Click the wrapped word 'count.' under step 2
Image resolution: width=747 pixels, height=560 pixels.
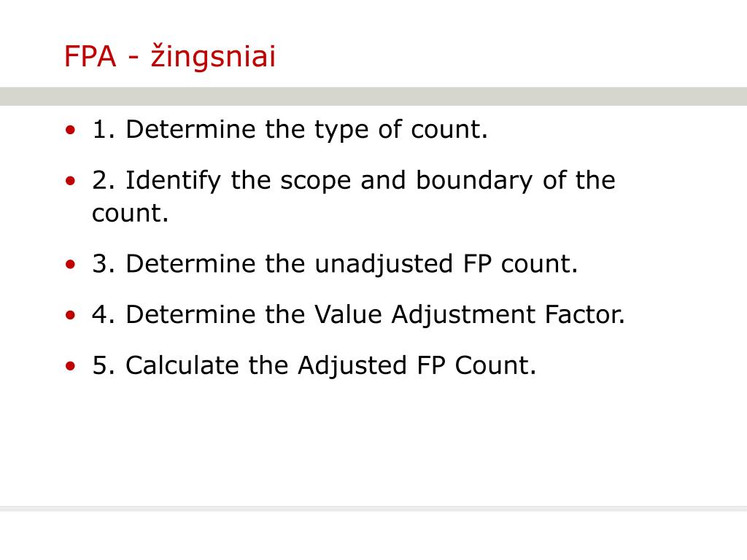[130, 214]
